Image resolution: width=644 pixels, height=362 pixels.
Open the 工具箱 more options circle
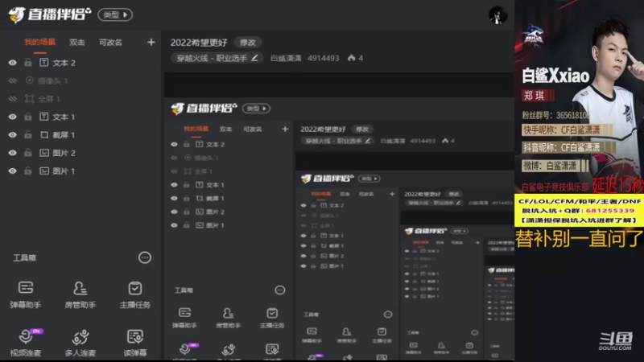[x=145, y=257]
